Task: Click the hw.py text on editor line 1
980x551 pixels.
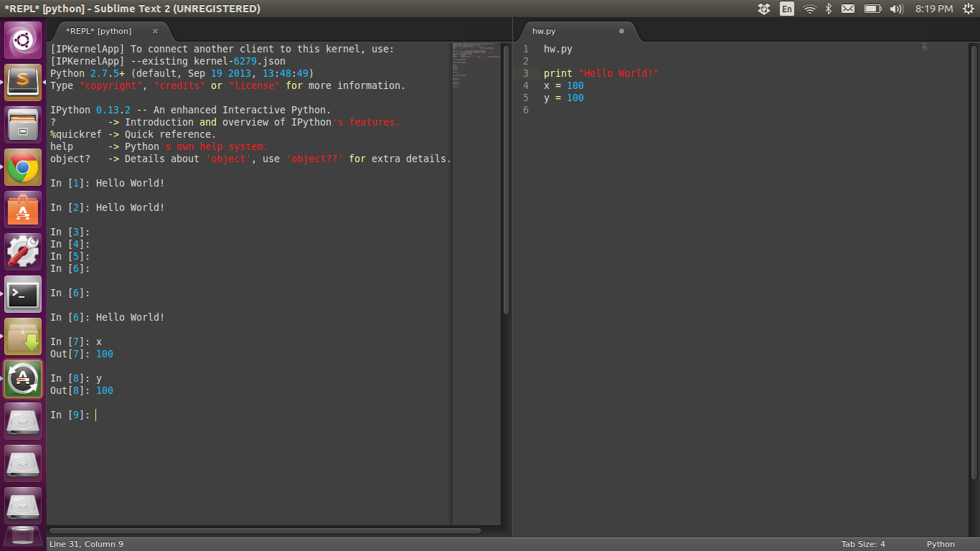Action: click(x=558, y=49)
